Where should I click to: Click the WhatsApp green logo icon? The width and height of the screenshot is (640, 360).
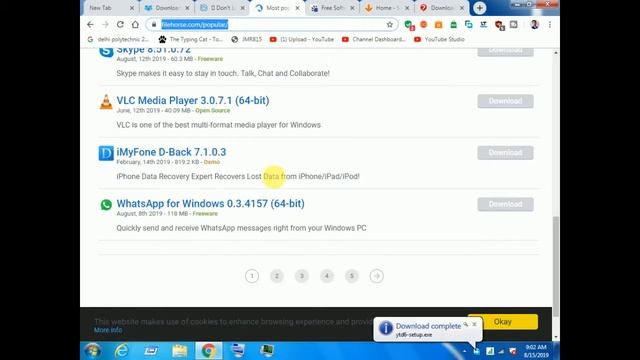pos(106,204)
